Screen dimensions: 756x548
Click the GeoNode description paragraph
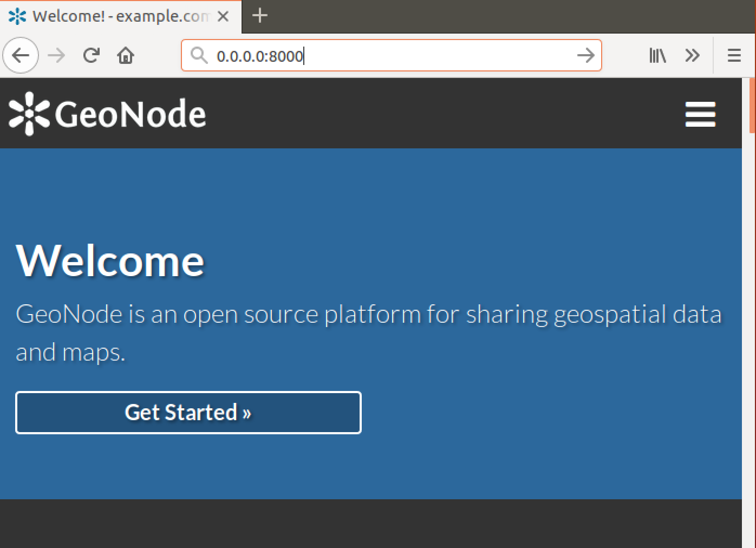click(x=369, y=332)
